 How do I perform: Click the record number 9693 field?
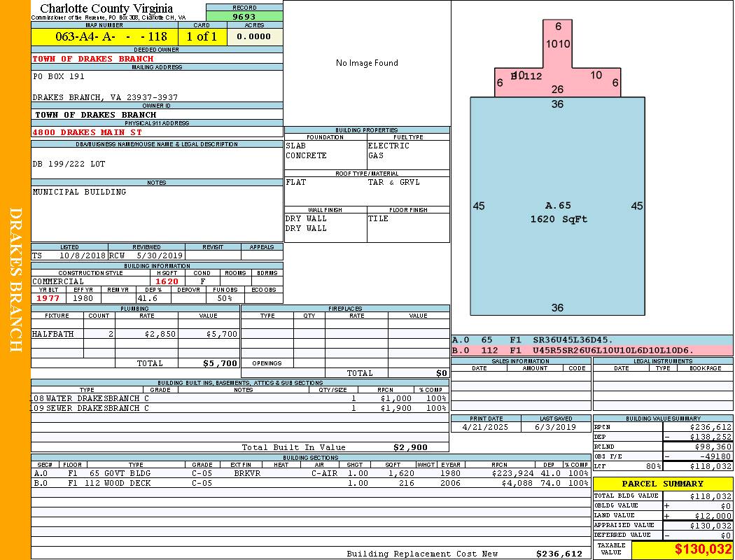pyautogui.click(x=244, y=17)
